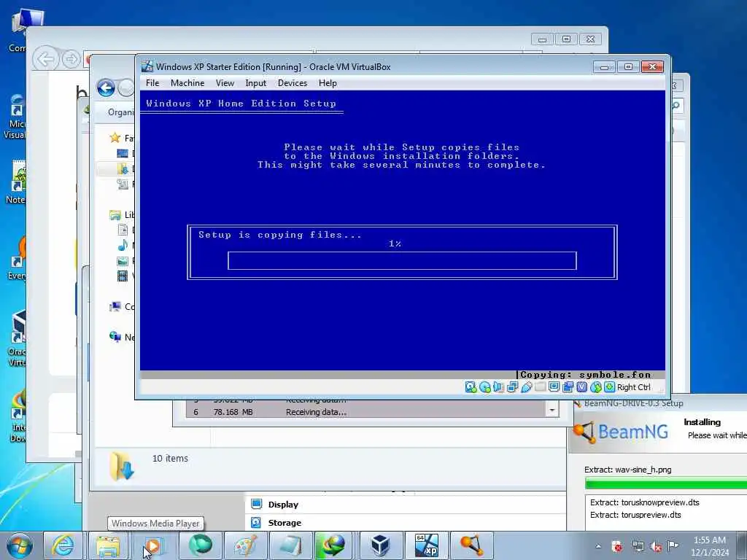The width and height of the screenshot is (747, 560).
Task: Open Paint from the taskbar
Action: (x=246, y=545)
